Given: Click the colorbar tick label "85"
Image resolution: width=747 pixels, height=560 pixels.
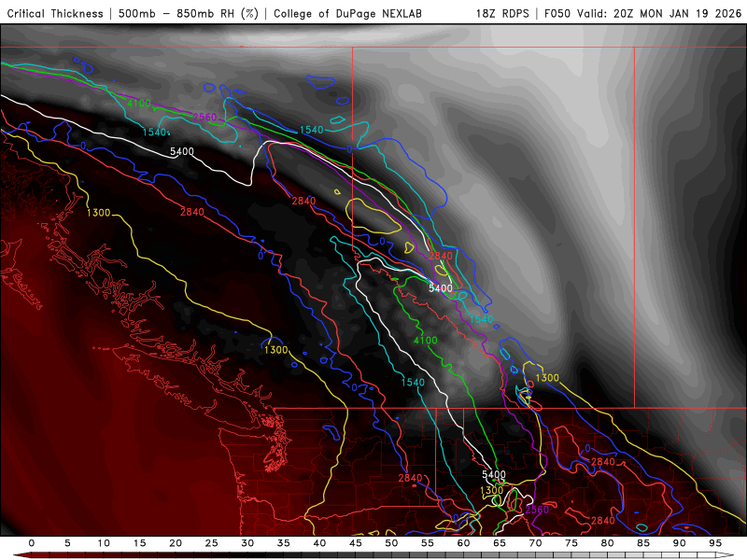Looking at the screenshot, I should click(643, 543).
